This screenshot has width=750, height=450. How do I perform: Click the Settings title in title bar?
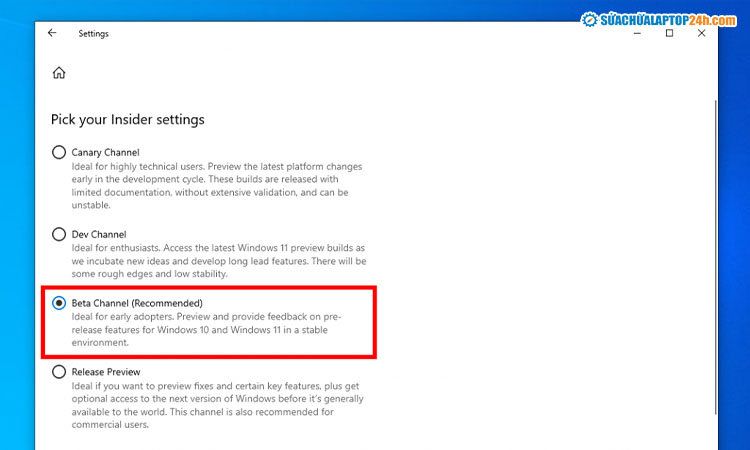click(x=93, y=33)
